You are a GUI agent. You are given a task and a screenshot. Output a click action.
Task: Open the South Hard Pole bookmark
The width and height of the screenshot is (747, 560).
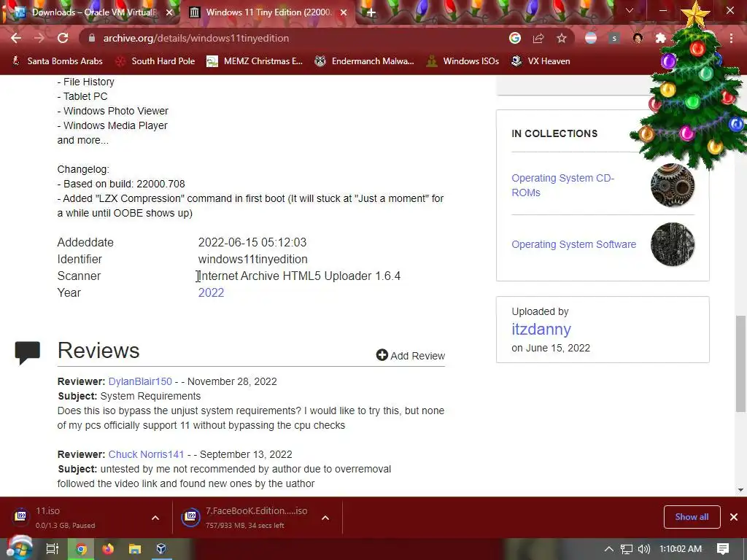point(156,61)
